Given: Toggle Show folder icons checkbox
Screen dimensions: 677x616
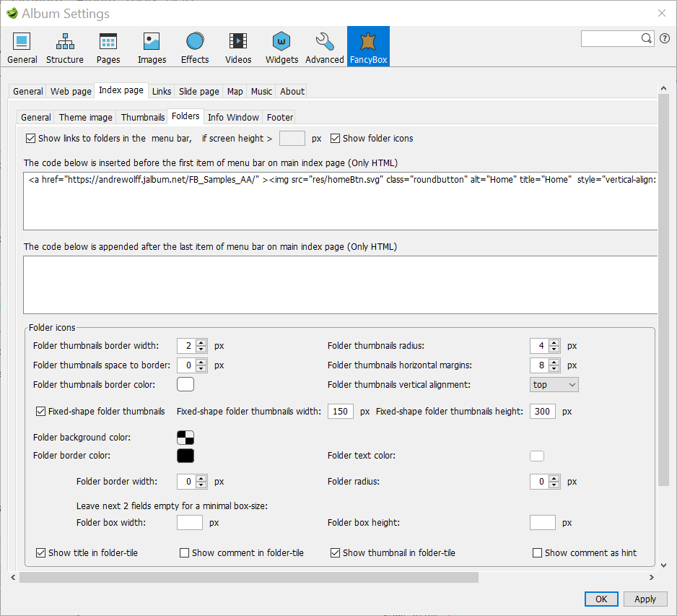Looking at the screenshot, I should click(x=336, y=139).
